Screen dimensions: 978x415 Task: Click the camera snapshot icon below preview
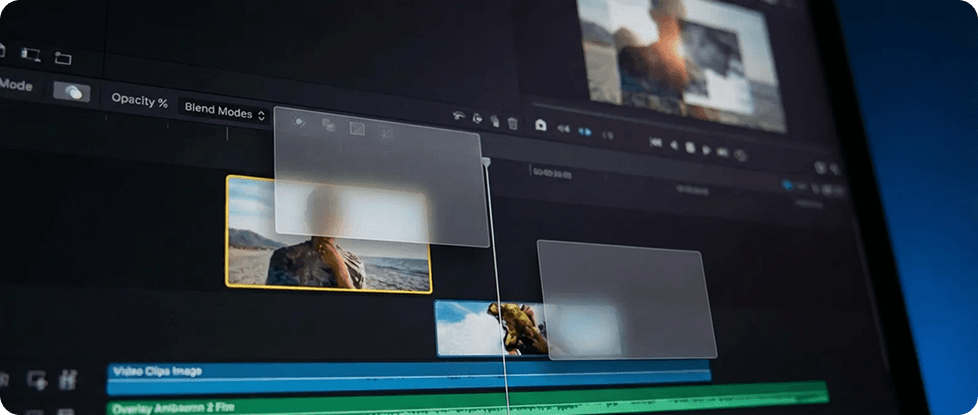[x=540, y=125]
